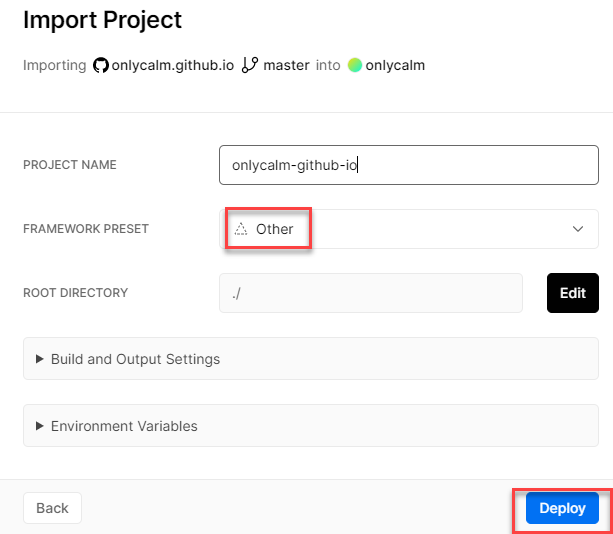Expand the Build and Output Settings section
This screenshot has height=534, width=613.
pos(311,359)
